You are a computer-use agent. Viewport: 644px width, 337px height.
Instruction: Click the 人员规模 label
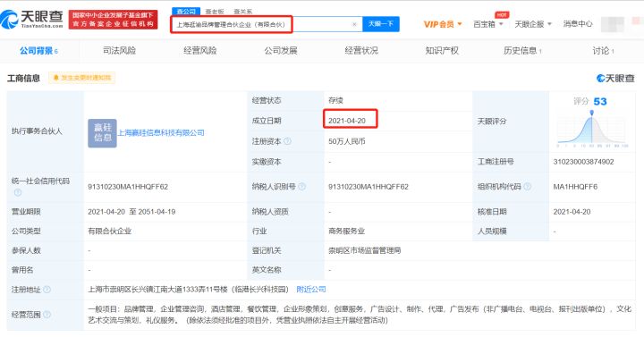(492, 232)
